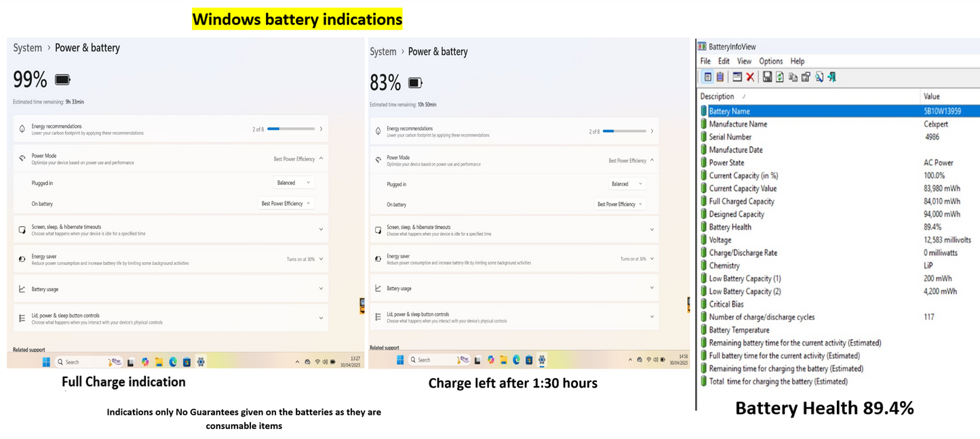
Task: Open the Plugged in dropdown in 99% window
Action: click(294, 183)
